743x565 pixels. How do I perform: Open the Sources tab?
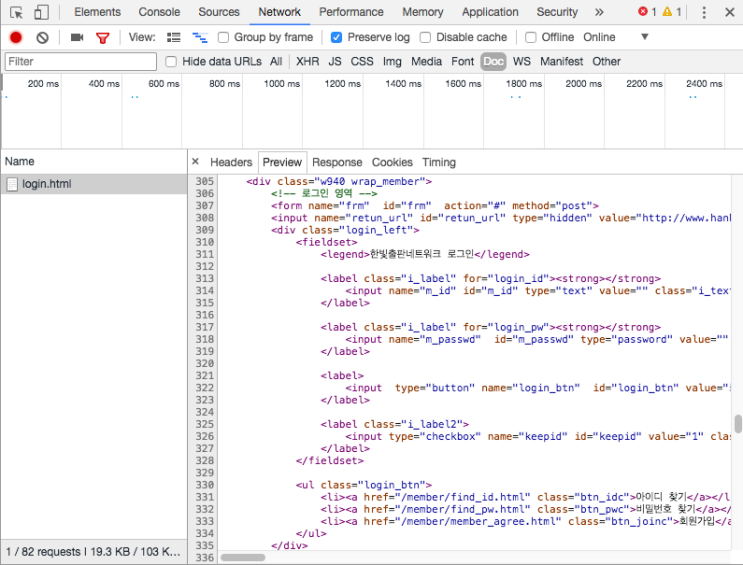219,12
